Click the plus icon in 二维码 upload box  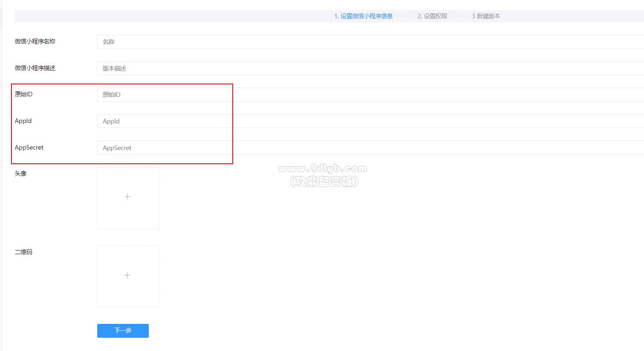click(128, 275)
